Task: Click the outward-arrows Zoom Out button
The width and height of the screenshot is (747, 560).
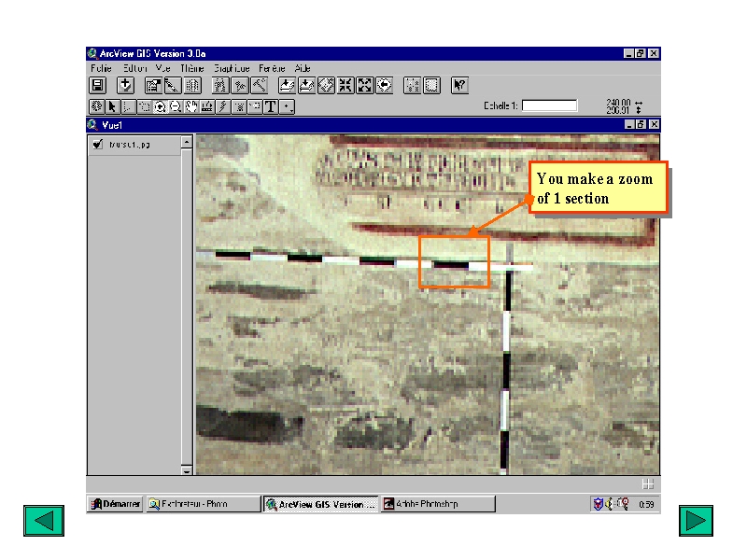Action: (365, 86)
